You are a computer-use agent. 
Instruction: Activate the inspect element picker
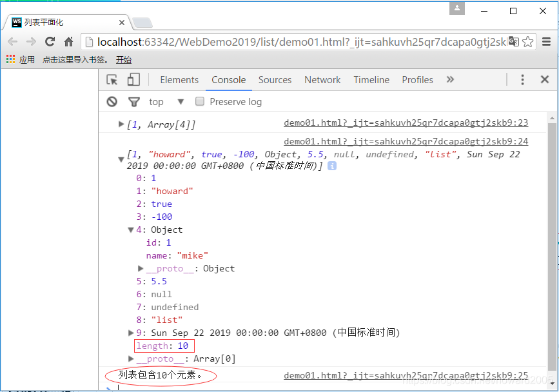tap(112, 79)
